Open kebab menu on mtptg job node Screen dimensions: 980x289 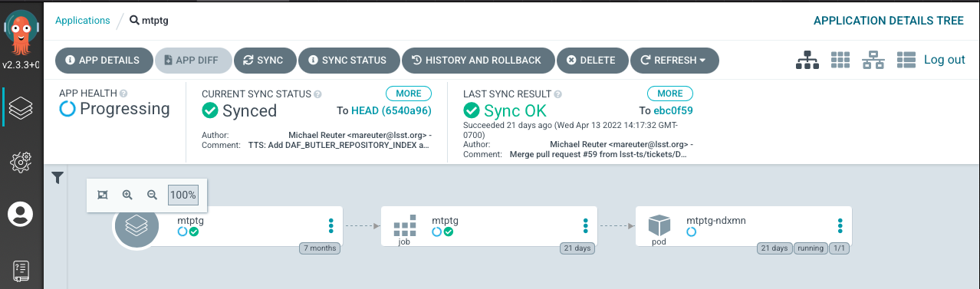586,225
